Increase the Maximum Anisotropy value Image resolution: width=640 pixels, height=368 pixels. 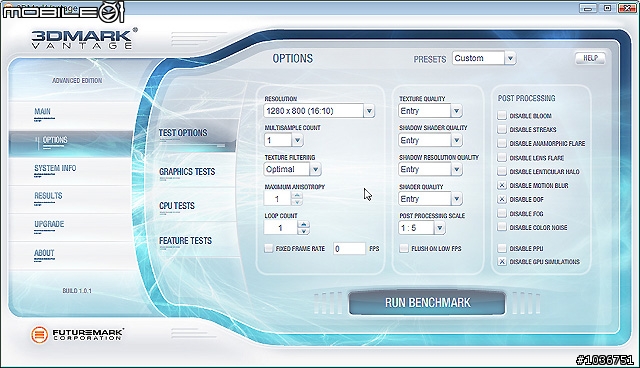tap(297, 195)
